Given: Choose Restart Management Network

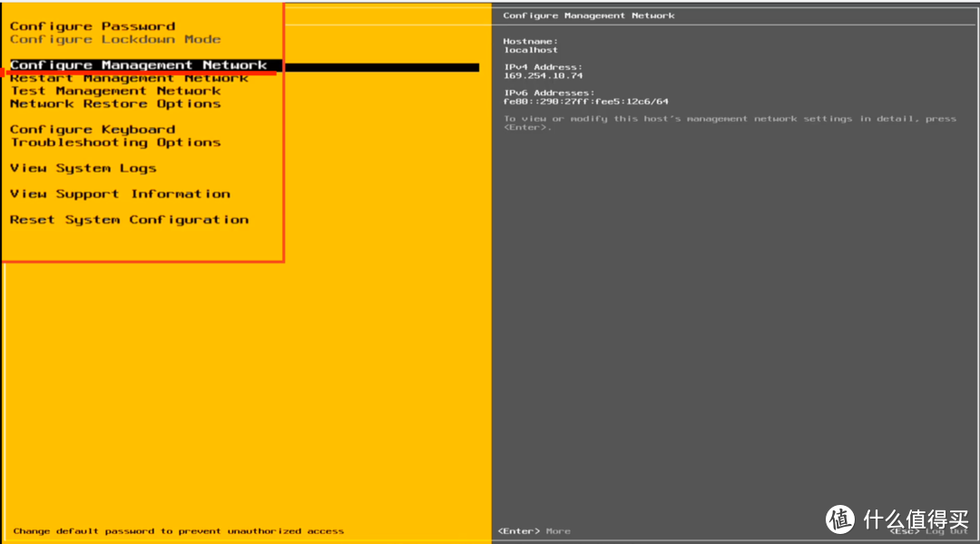Looking at the screenshot, I should [129, 78].
